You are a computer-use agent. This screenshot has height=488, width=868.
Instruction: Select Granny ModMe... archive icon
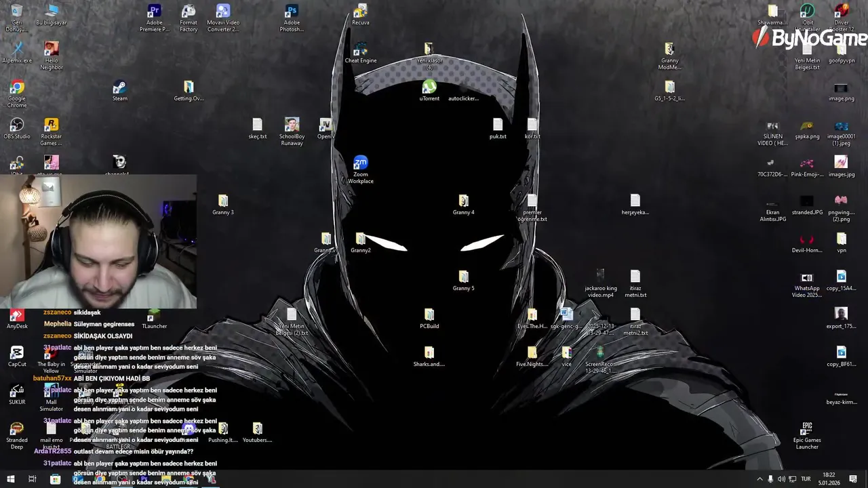(x=669, y=56)
